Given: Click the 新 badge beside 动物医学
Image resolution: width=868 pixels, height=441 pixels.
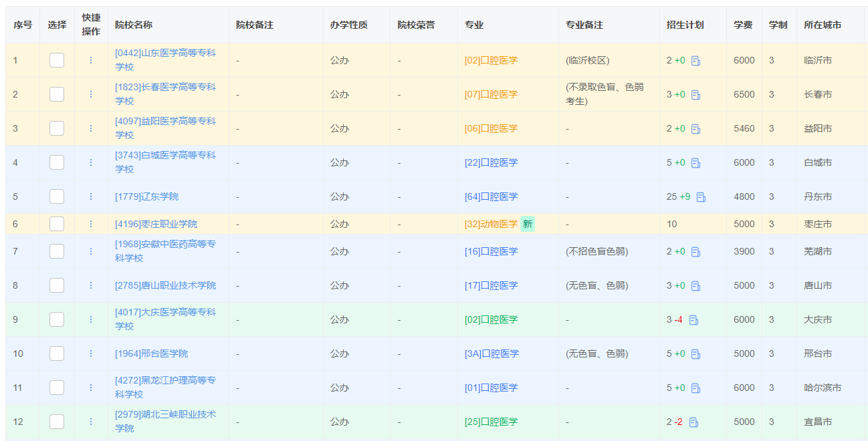Looking at the screenshot, I should [x=526, y=224].
